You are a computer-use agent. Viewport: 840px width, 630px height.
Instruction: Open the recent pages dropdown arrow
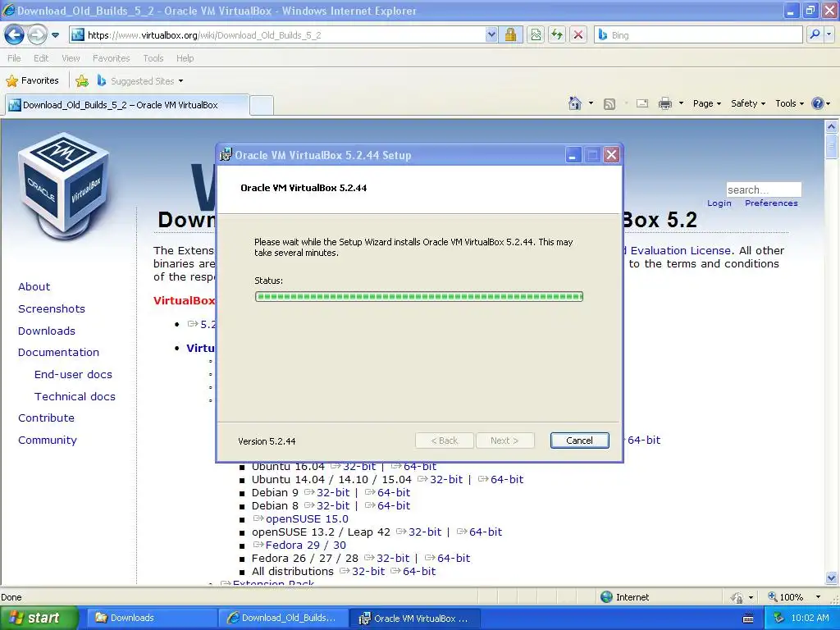(55, 35)
